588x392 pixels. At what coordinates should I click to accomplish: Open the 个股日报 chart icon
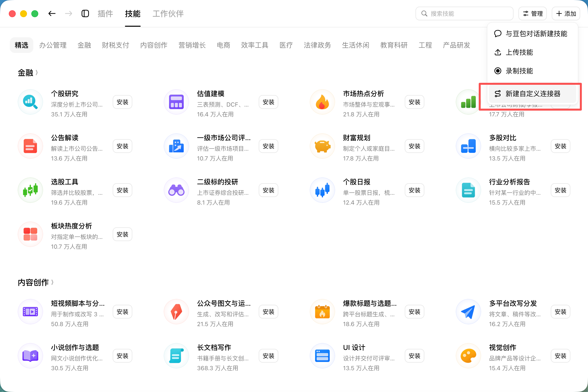322,190
